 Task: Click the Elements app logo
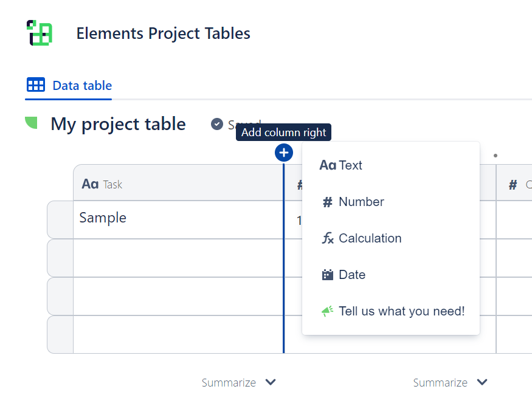click(40, 33)
